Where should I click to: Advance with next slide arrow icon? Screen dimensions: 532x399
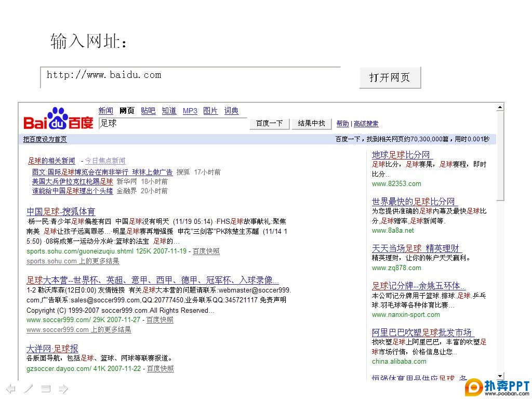[63, 389]
